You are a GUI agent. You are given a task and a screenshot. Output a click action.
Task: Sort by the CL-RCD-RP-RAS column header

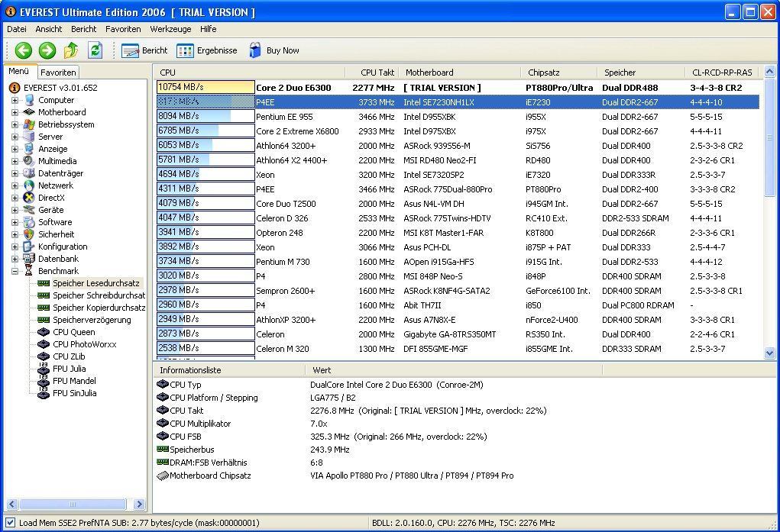click(723, 72)
